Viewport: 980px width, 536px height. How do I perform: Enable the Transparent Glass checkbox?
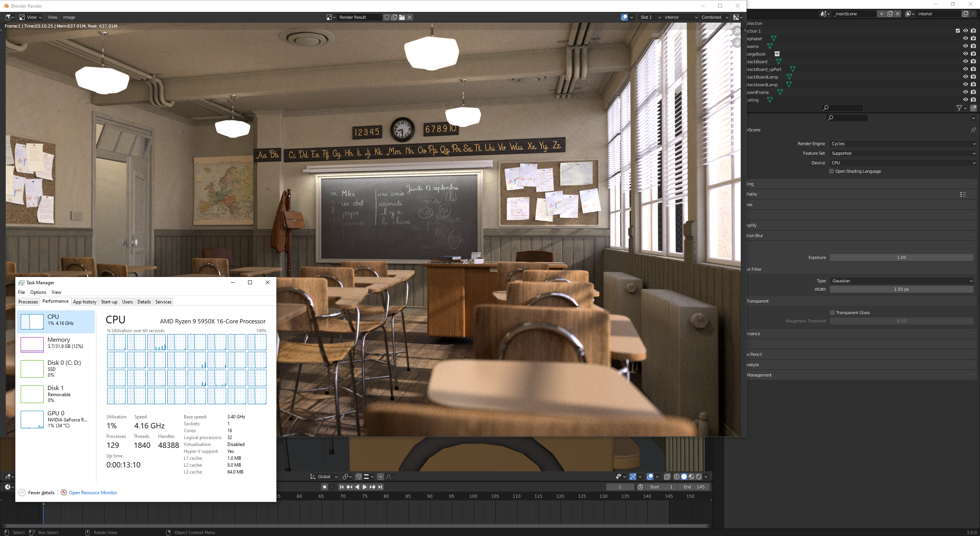832,313
